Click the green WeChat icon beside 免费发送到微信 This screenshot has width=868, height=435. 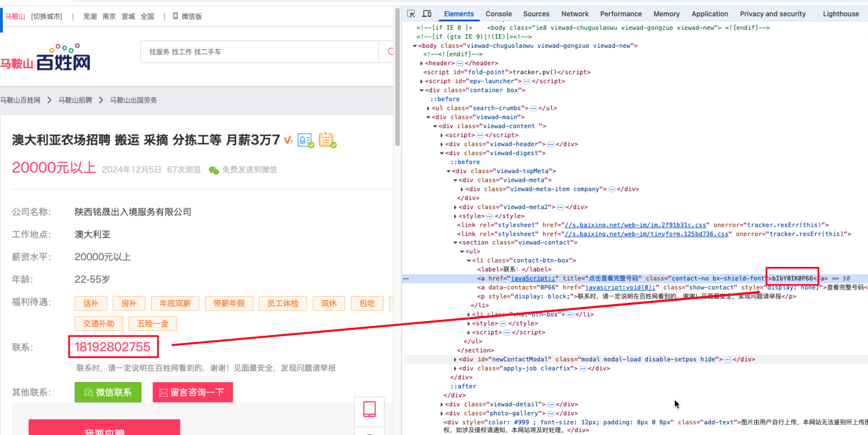point(214,170)
